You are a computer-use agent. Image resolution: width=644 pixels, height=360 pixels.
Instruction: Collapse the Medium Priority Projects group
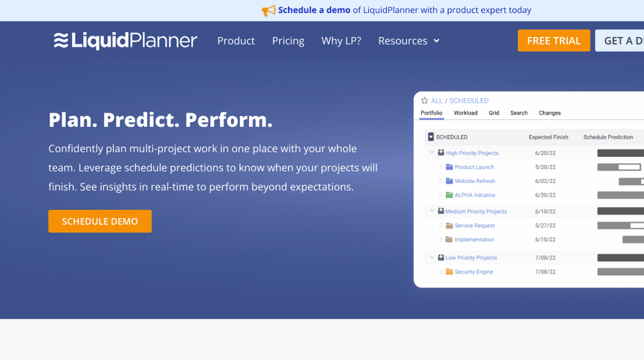click(432, 211)
